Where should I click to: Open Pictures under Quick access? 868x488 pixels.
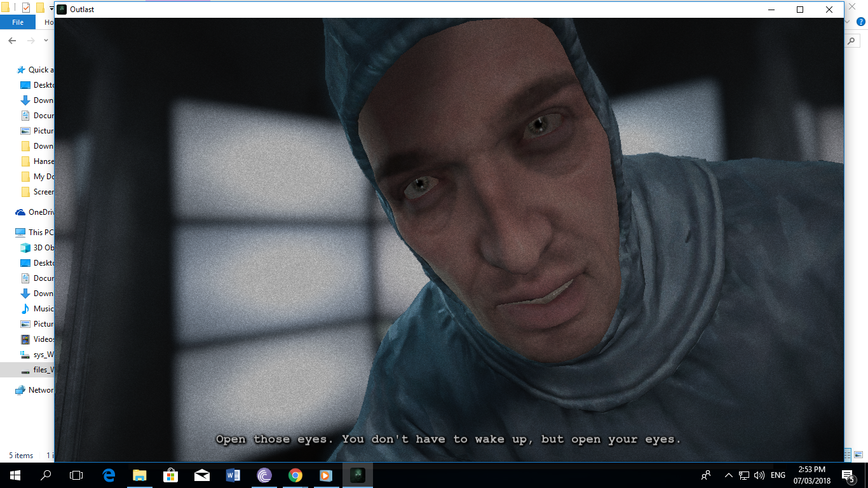37,131
